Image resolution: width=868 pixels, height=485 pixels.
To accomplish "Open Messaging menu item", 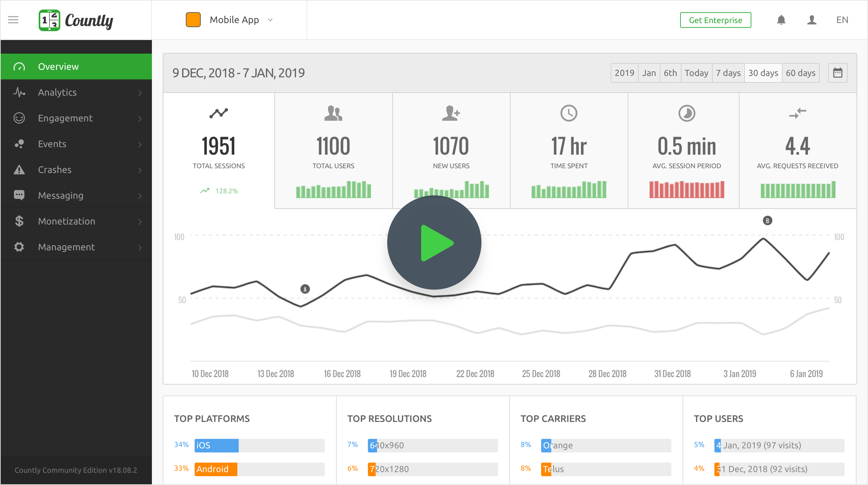I will pyautogui.click(x=76, y=195).
